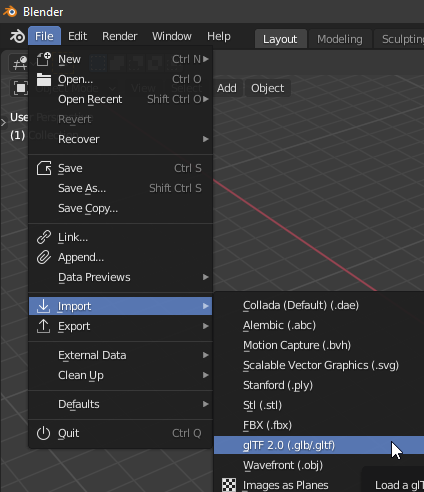Select Images as Planes import option
Image resolution: width=424 pixels, height=492 pixels.
click(x=286, y=485)
